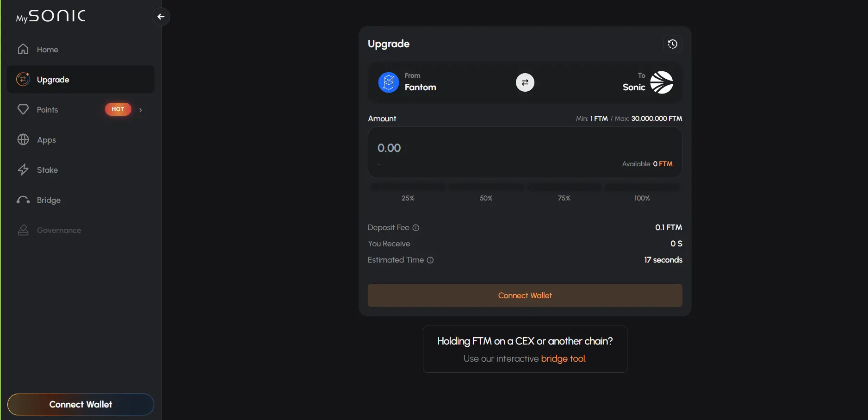Collapse the sidebar with the back arrow

tap(161, 17)
